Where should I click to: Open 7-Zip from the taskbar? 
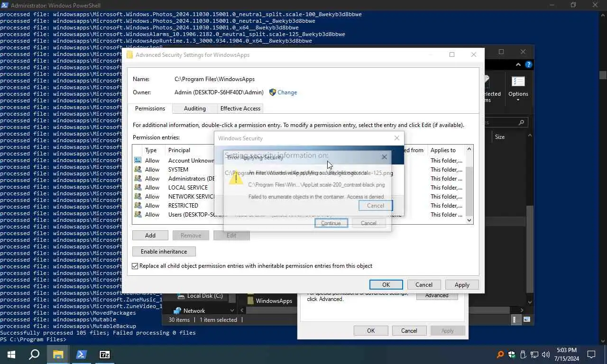tap(105, 355)
